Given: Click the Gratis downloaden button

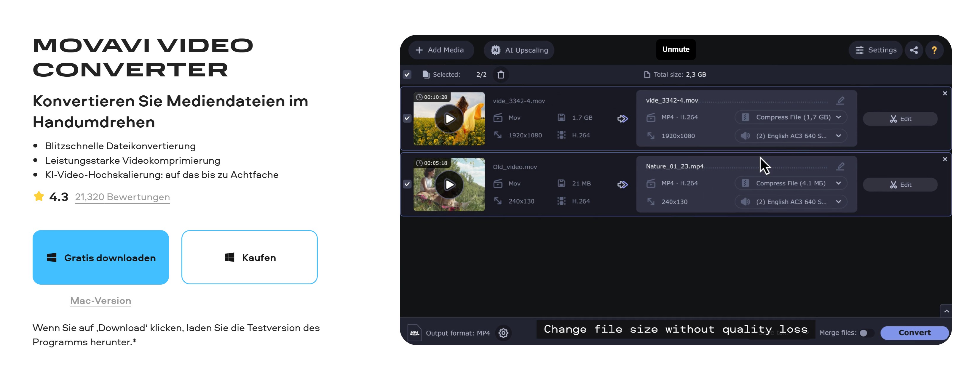Looking at the screenshot, I should pyautogui.click(x=101, y=257).
